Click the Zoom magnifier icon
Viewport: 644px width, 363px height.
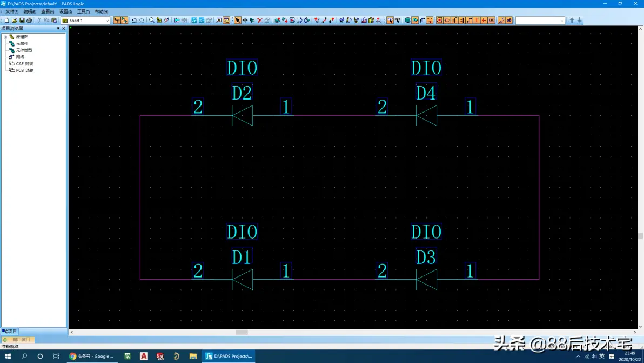point(152,20)
